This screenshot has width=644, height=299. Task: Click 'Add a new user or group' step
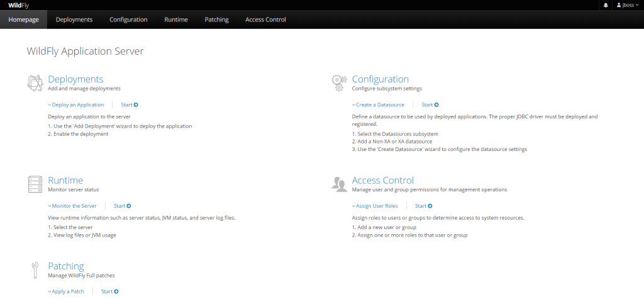384,227
